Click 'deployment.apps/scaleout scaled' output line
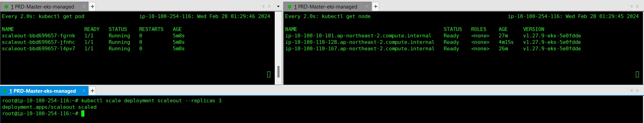This screenshot has height=123, width=644. tap(49, 107)
